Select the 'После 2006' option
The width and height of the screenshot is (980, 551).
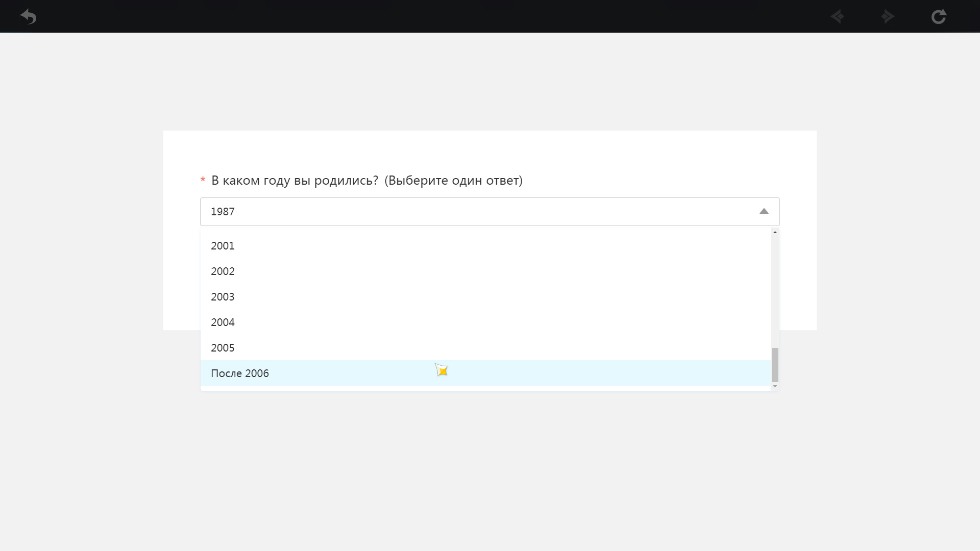tap(240, 373)
